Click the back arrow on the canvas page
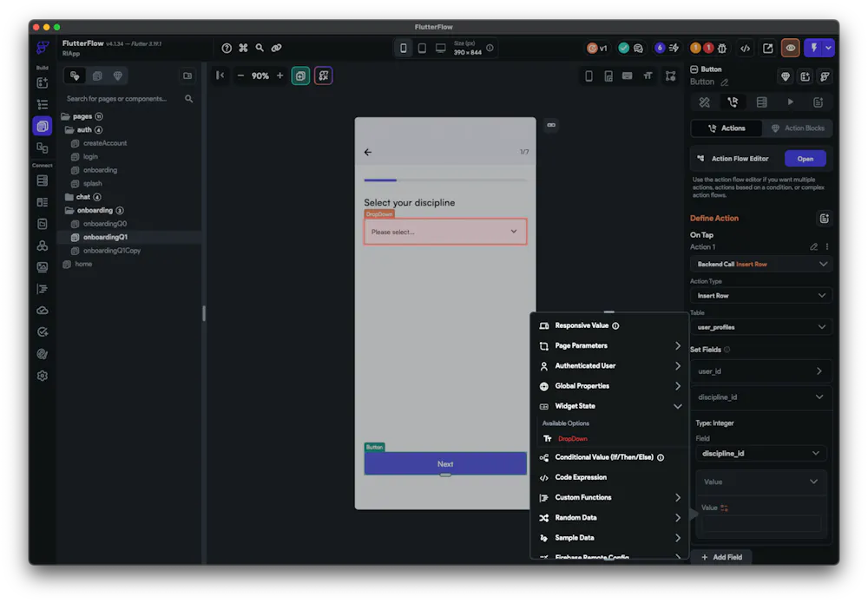 pyautogui.click(x=368, y=152)
